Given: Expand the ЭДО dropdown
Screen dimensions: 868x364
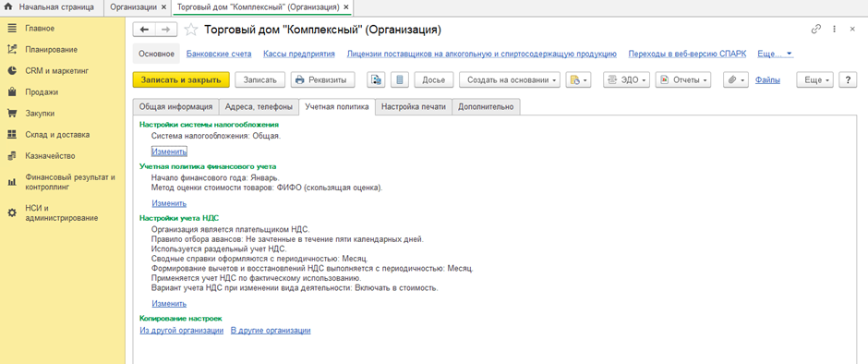Looking at the screenshot, I should [x=627, y=79].
